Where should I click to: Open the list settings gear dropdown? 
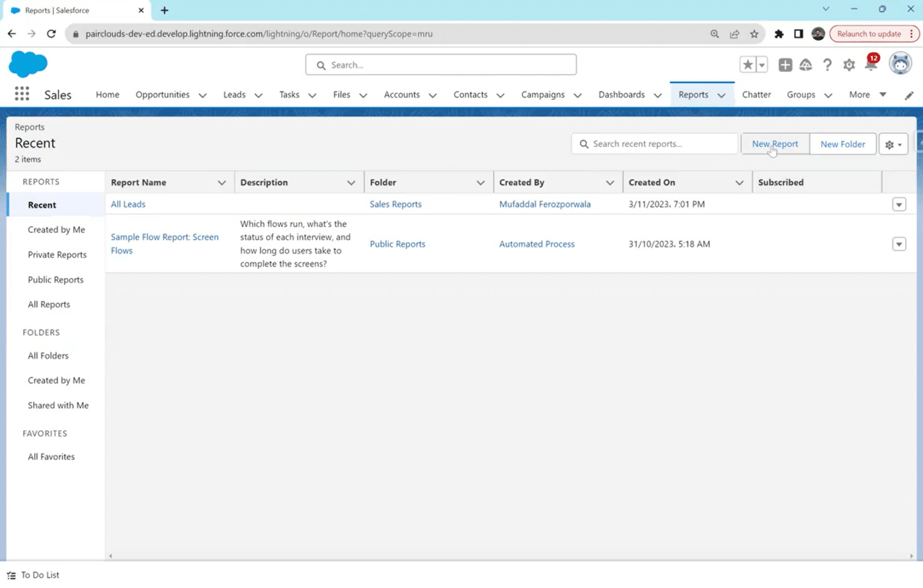[x=893, y=144]
